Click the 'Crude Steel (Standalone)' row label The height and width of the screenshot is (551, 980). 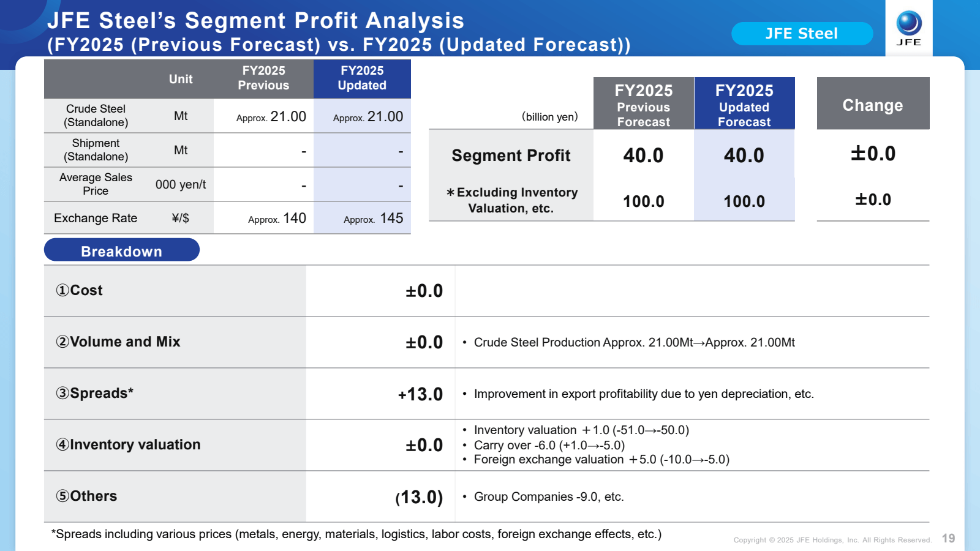pyautogui.click(x=96, y=116)
